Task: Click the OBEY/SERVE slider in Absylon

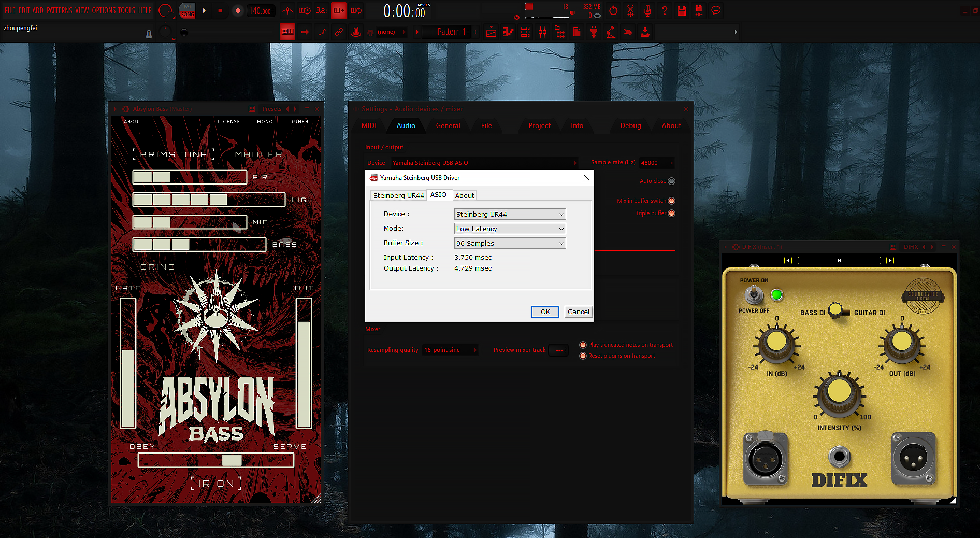Action: click(x=216, y=460)
